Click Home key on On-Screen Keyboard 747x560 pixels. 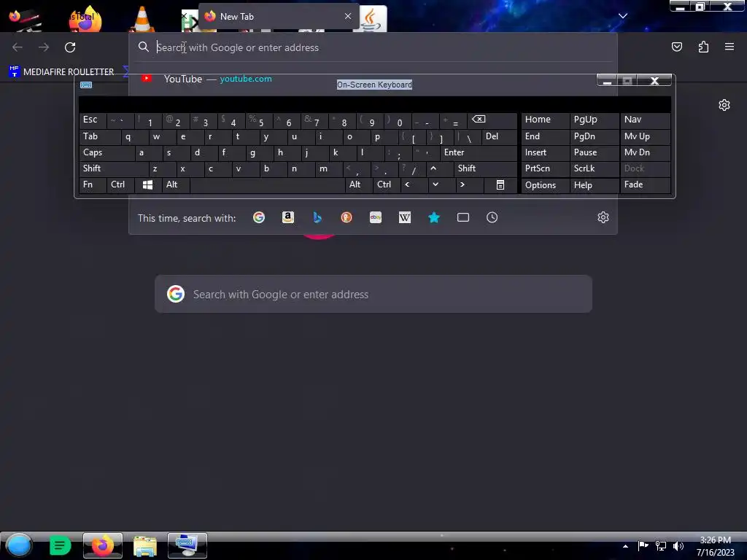click(x=545, y=120)
